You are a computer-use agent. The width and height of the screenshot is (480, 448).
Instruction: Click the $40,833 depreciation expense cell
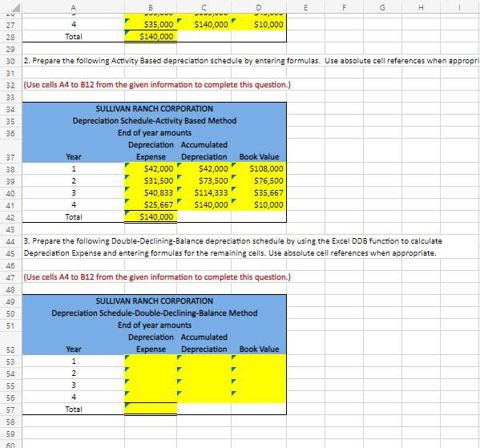point(151,192)
